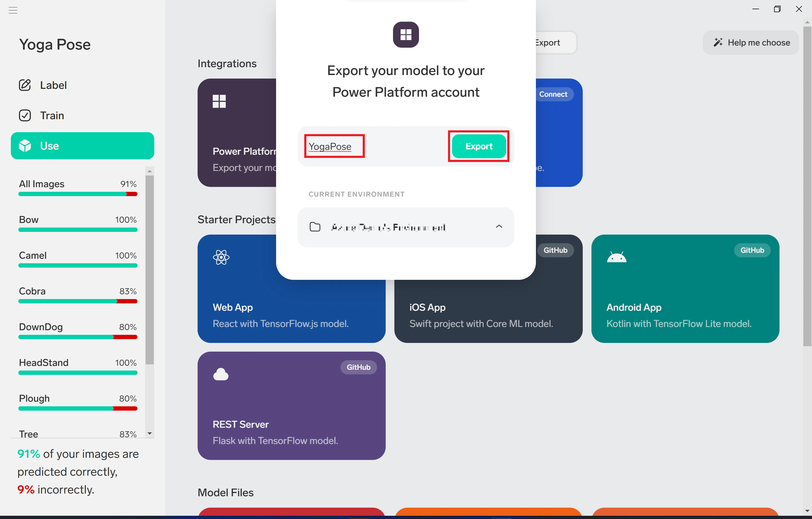
Task: Click the Use cube icon
Action: pyautogui.click(x=25, y=146)
